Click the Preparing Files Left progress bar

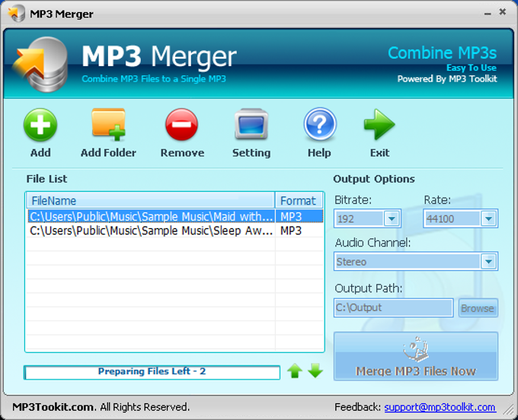[152, 372]
